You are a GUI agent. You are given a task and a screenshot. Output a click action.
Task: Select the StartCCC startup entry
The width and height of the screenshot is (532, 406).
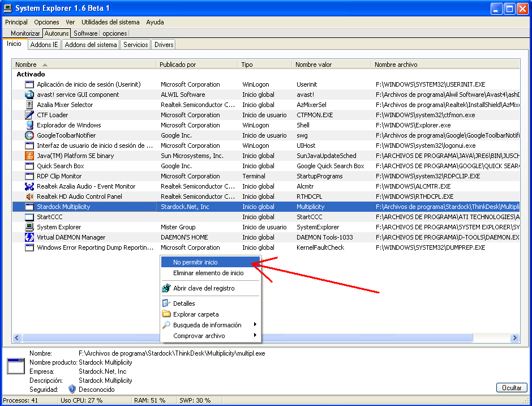coord(266,217)
